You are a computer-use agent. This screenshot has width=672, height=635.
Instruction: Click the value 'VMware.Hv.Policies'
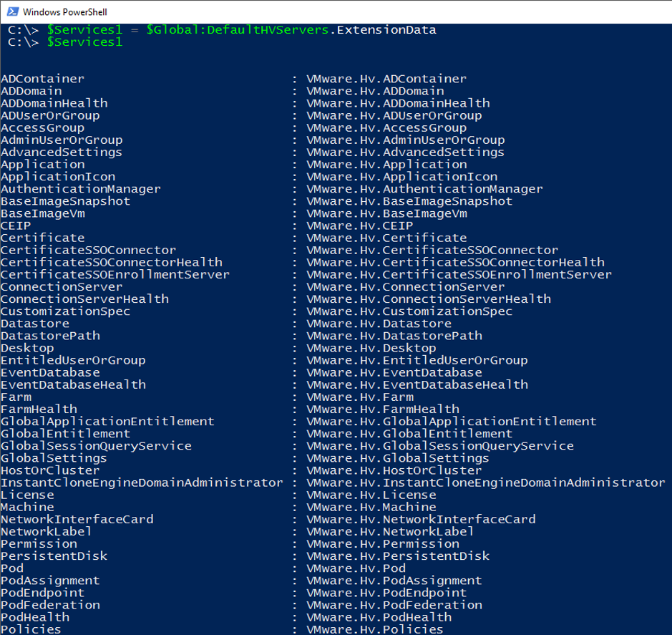[375, 629]
